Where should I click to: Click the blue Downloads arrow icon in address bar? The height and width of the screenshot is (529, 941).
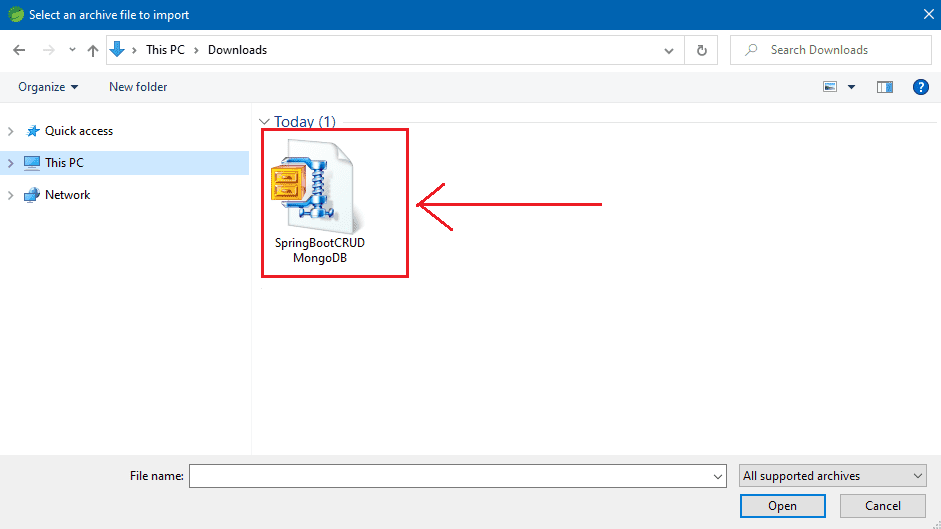118,49
